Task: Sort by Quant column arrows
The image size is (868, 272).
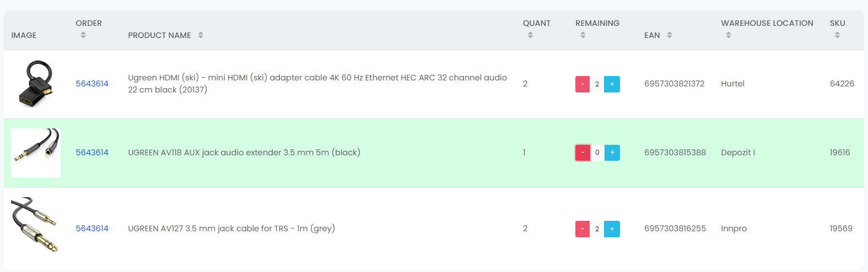Action: tap(530, 35)
